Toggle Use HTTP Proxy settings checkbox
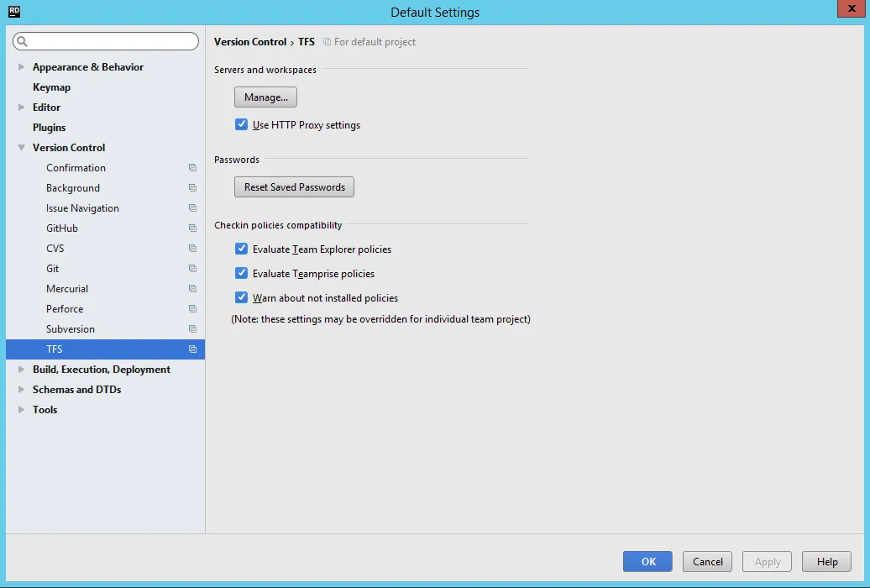Image resolution: width=870 pixels, height=588 pixels. click(241, 124)
